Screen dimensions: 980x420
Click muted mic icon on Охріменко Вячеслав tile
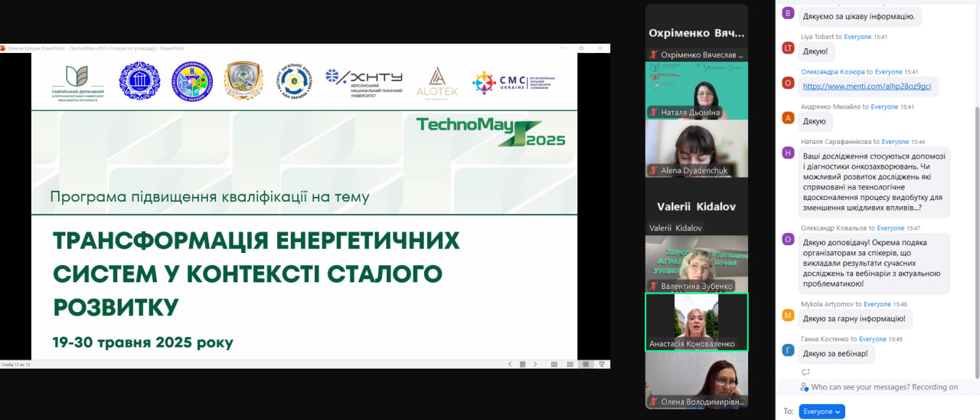(x=654, y=54)
